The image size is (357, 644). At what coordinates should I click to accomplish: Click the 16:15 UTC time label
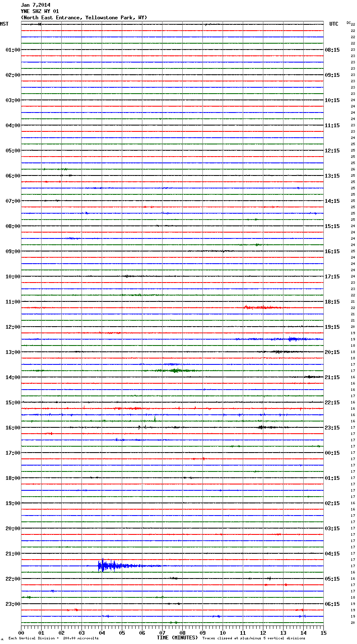click(x=332, y=251)
